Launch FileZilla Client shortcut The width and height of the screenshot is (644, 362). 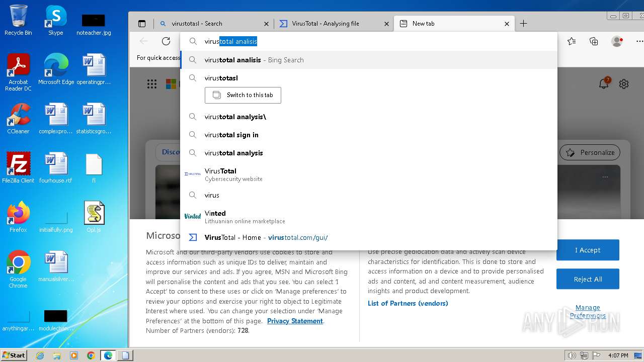18,167
